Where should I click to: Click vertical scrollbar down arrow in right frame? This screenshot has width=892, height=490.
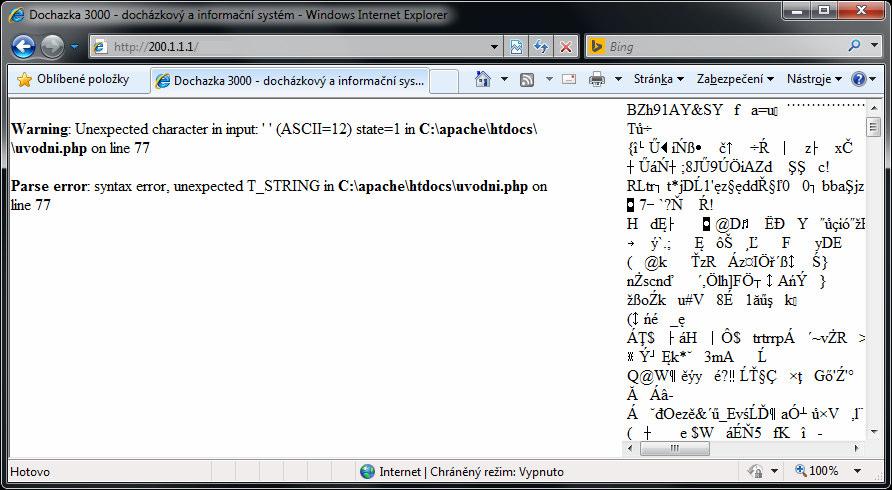pyautogui.click(x=874, y=433)
